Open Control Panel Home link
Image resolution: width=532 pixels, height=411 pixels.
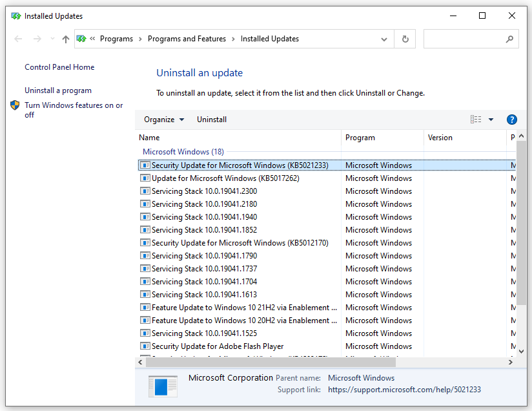(59, 67)
